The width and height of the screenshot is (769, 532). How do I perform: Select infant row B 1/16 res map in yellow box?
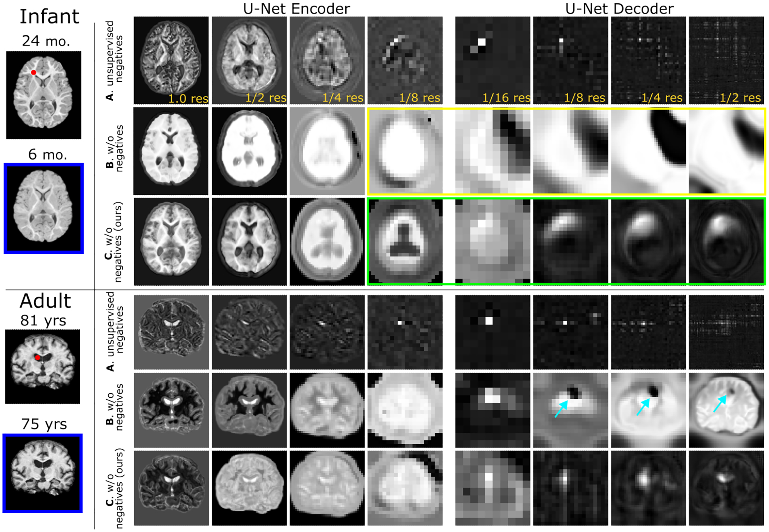tap(493, 151)
